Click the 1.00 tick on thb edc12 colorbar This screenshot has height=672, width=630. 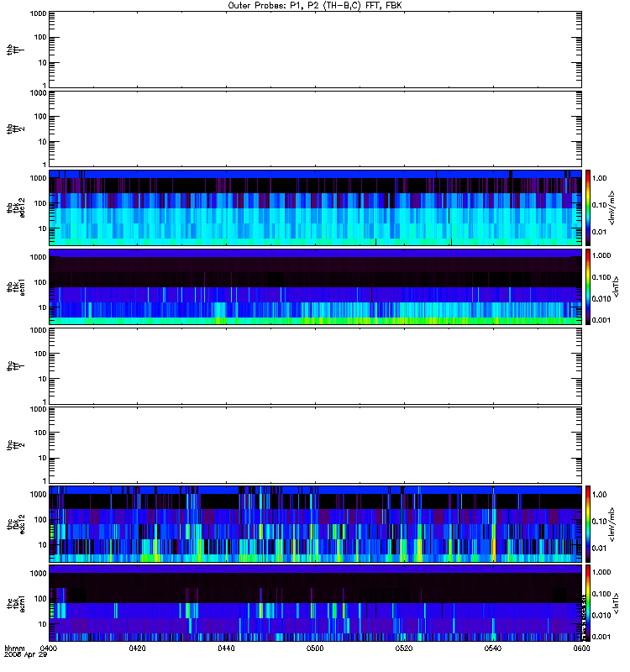pos(599,178)
